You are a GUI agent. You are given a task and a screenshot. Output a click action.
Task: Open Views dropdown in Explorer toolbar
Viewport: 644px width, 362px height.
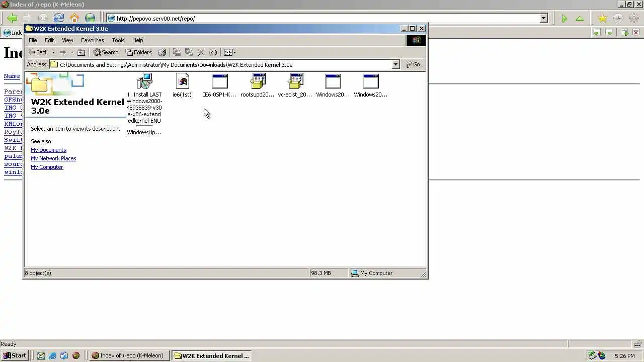pos(230,52)
